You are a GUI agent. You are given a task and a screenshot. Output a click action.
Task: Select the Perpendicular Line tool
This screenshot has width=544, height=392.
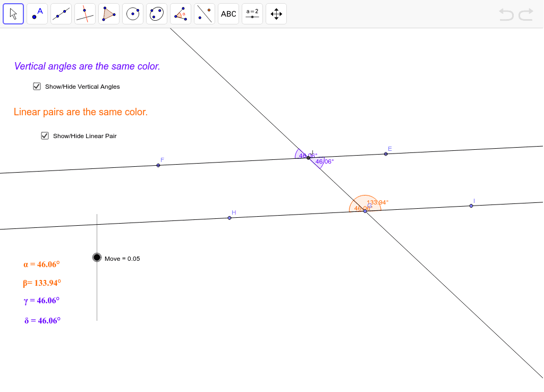(85, 14)
